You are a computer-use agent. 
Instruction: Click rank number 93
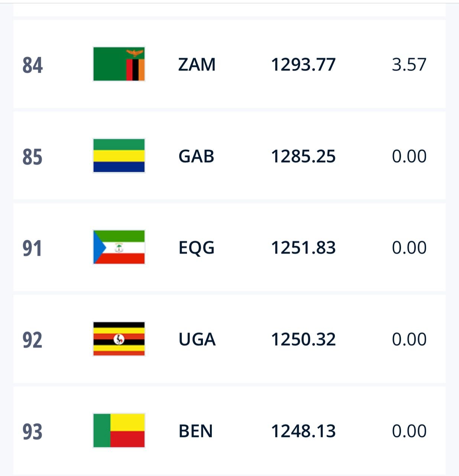tap(32, 431)
